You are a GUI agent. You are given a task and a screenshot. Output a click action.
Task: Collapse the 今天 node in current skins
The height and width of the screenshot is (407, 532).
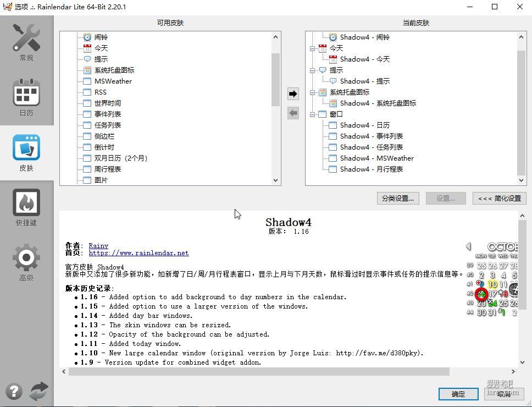point(312,48)
